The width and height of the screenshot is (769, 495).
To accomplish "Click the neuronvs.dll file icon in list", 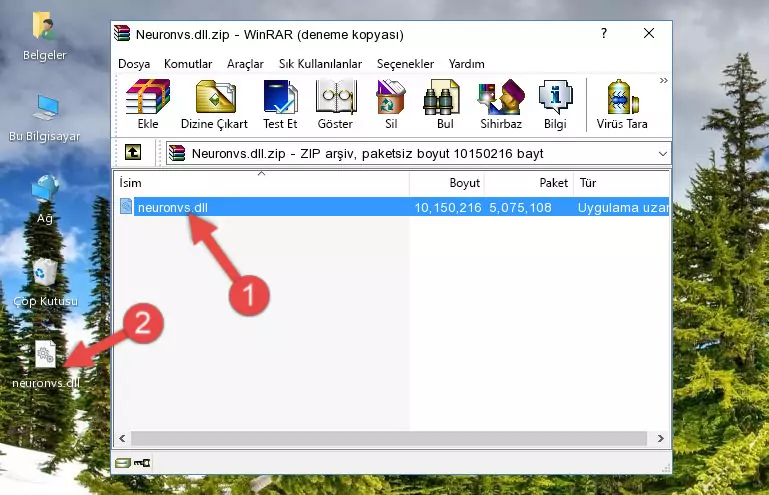I will pyautogui.click(x=126, y=207).
